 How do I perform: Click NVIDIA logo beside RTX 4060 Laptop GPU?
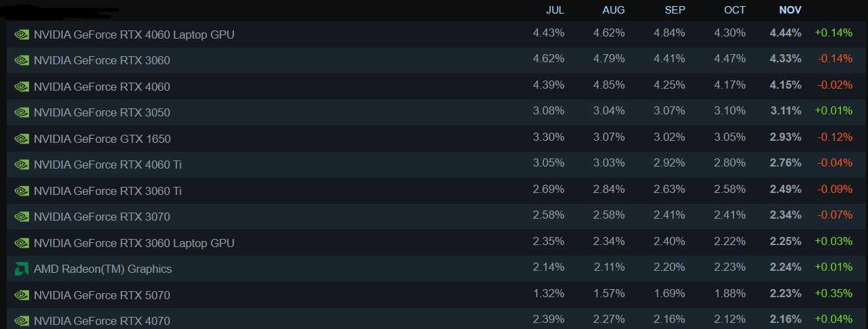click(x=22, y=35)
